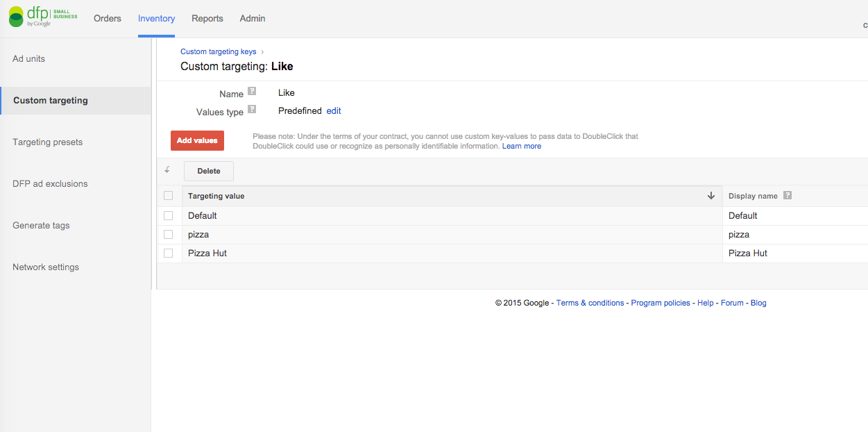This screenshot has height=432, width=868.
Task: Click the Display name help icon
Action: pos(788,195)
